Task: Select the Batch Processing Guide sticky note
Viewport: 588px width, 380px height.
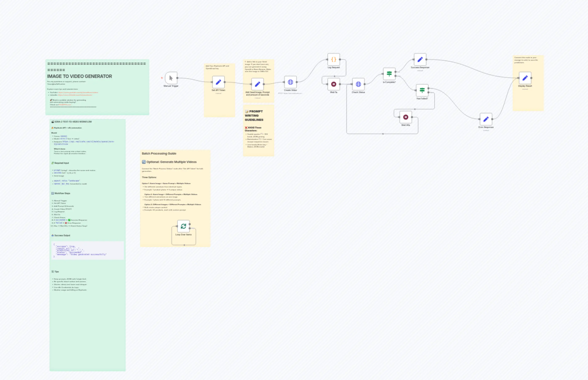Action: (x=159, y=153)
